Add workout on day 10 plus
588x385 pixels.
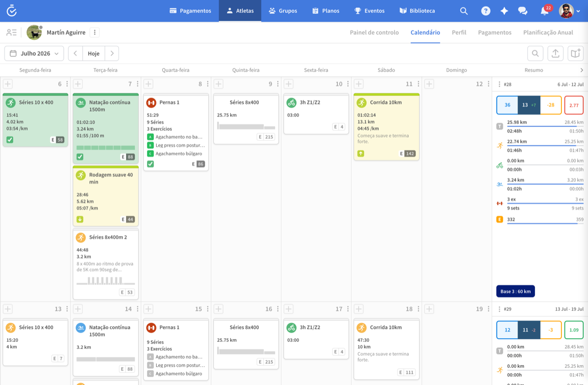click(288, 84)
